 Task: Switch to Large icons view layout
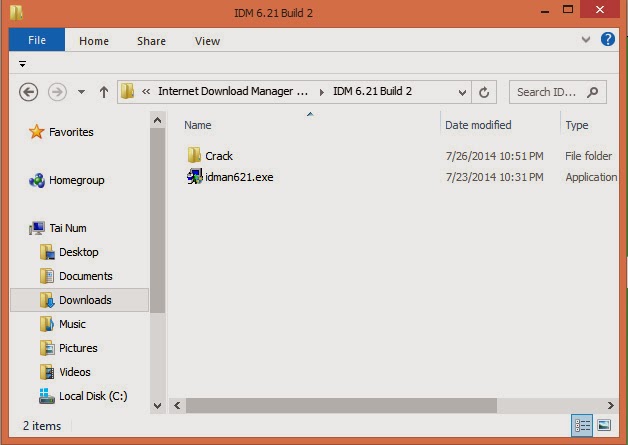[604, 425]
